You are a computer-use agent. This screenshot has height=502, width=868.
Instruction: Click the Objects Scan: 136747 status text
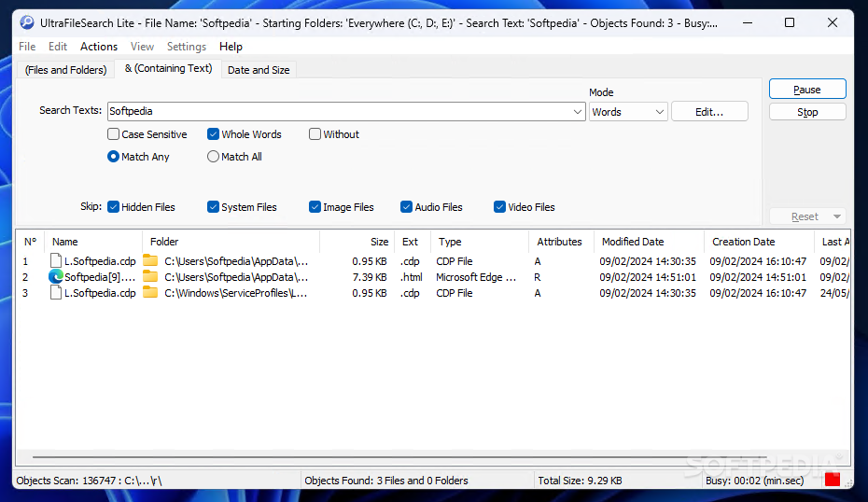tap(89, 481)
